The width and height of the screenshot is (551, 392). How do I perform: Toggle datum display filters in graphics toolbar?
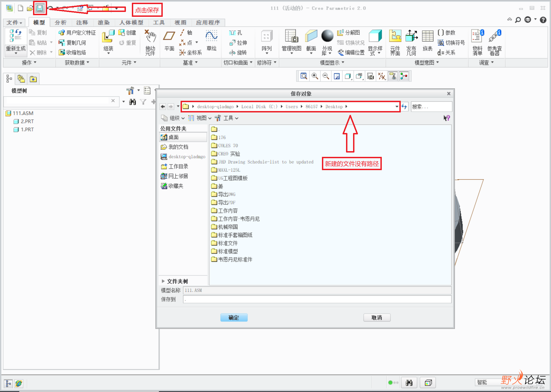pyautogui.click(x=382, y=76)
